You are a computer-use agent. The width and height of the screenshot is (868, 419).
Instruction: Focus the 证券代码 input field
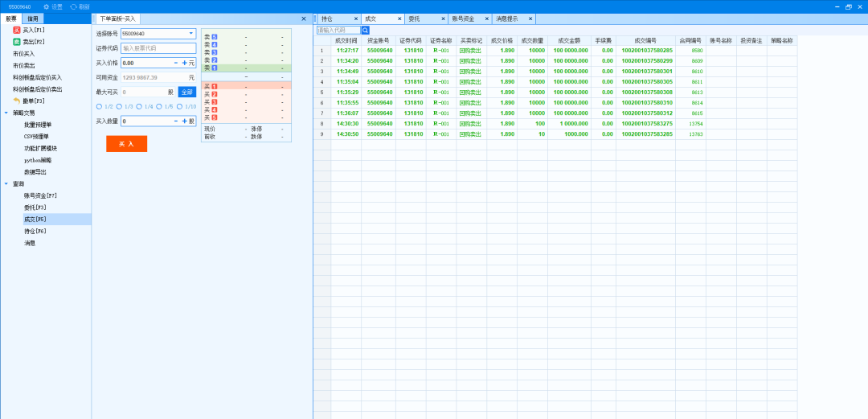[158, 48]
